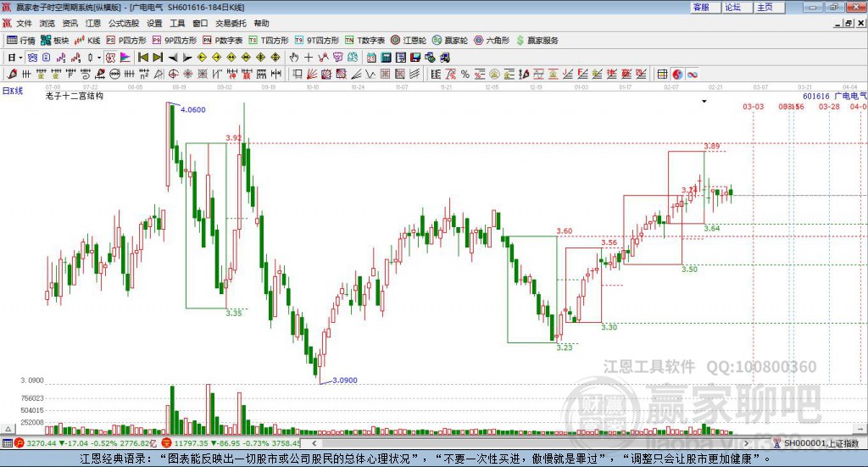The image size is (868, 467).
Task: Open the 帮助 menu
Action: click(261, 23)
